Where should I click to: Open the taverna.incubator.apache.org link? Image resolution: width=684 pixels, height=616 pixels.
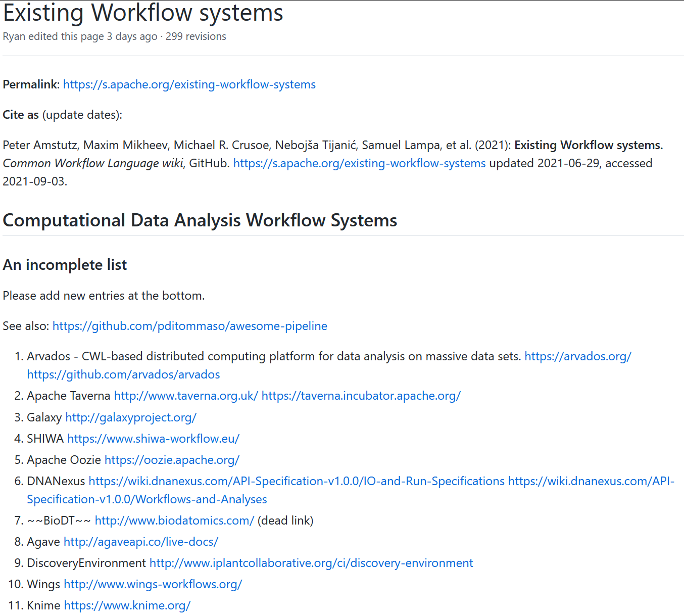tap(361, 396)
